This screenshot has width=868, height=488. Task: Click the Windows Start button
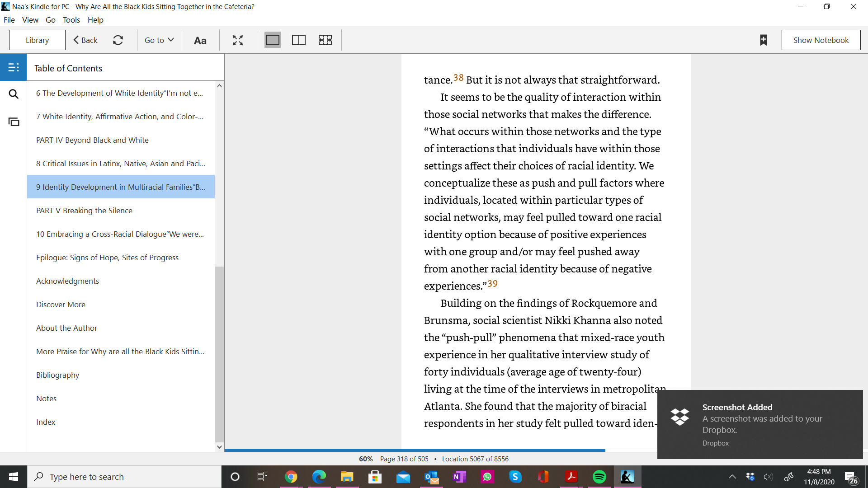pyautogui.click(x=14, y=477)
